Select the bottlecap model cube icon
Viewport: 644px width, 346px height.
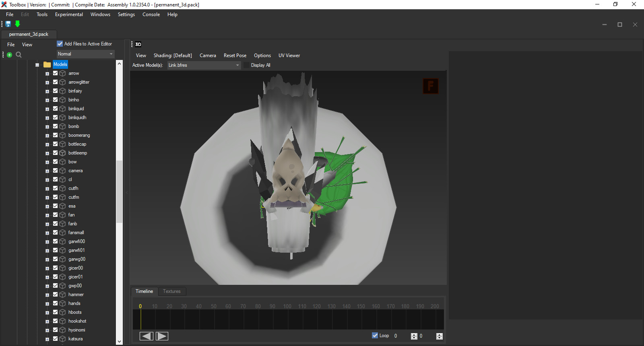pos(62,144)
